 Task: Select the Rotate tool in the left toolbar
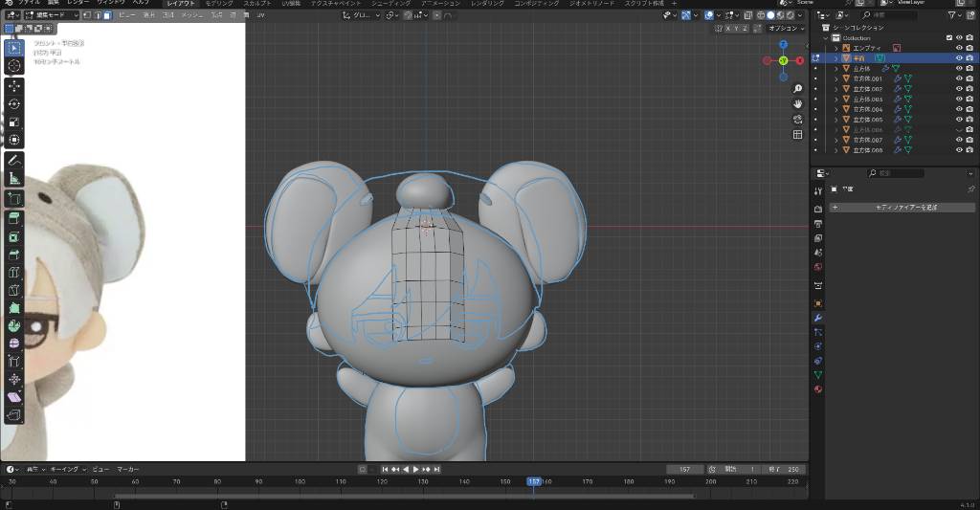(14, 103)
